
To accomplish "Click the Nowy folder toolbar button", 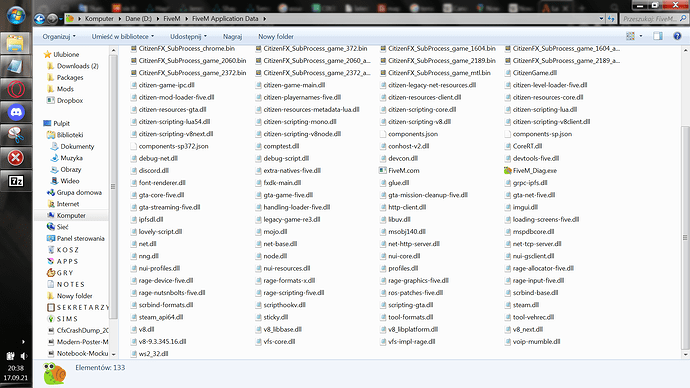I will tap(276, 37).
